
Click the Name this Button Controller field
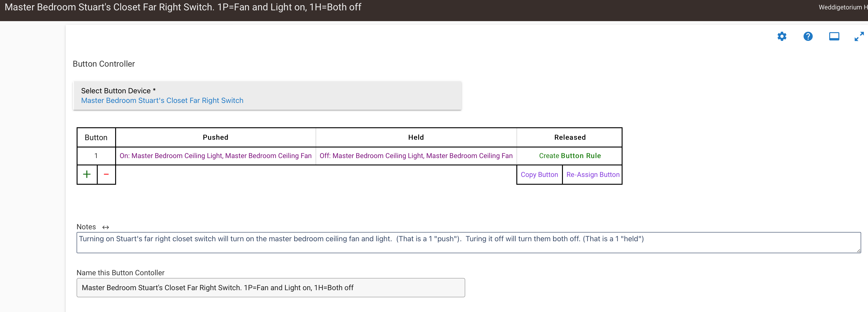point(271,288)
